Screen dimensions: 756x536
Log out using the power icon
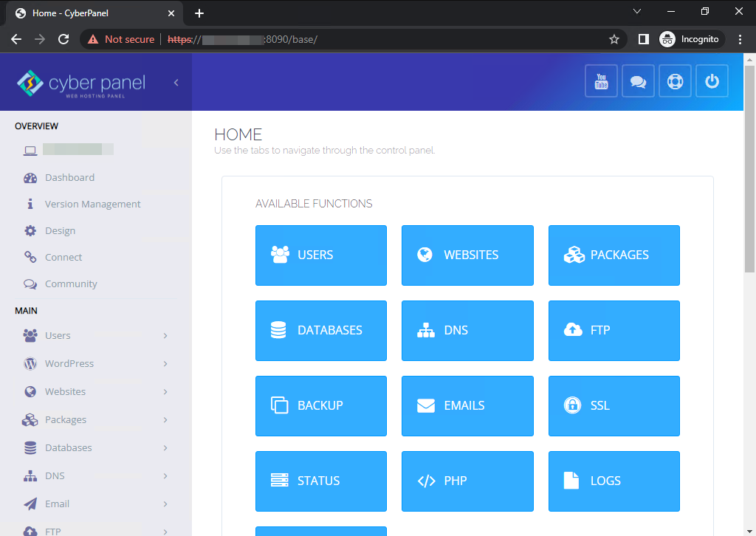(x=712, y=81)
